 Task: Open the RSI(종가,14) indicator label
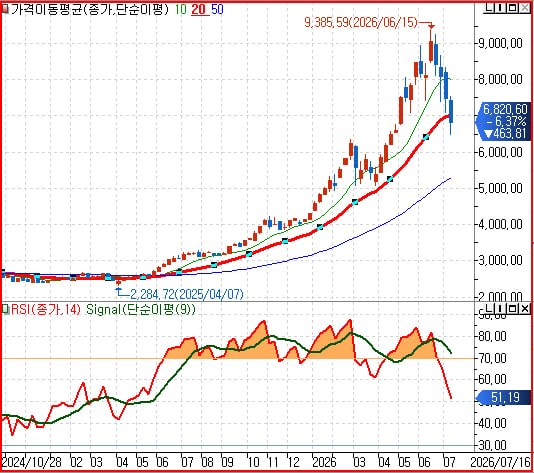point(46,309)
